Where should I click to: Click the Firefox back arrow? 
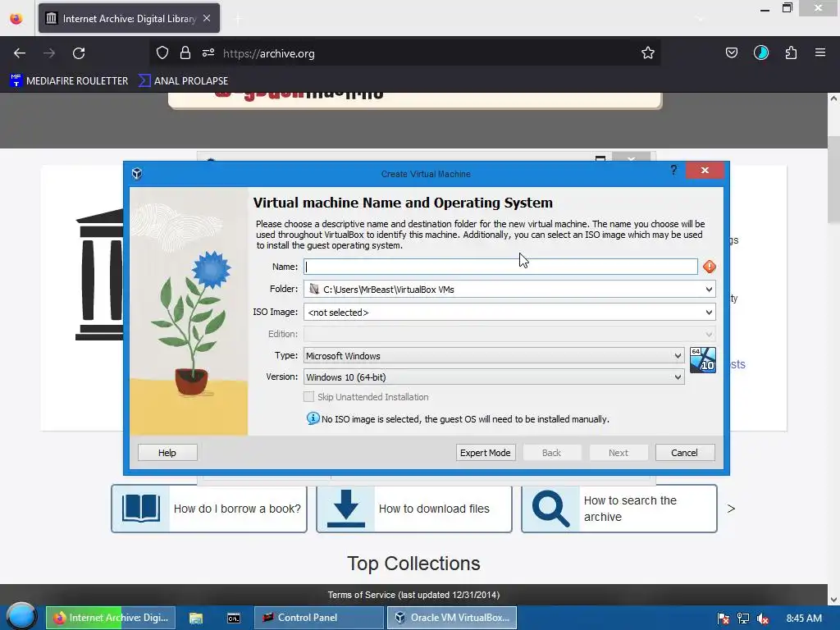pyautogui.click(x=20, y=53)
